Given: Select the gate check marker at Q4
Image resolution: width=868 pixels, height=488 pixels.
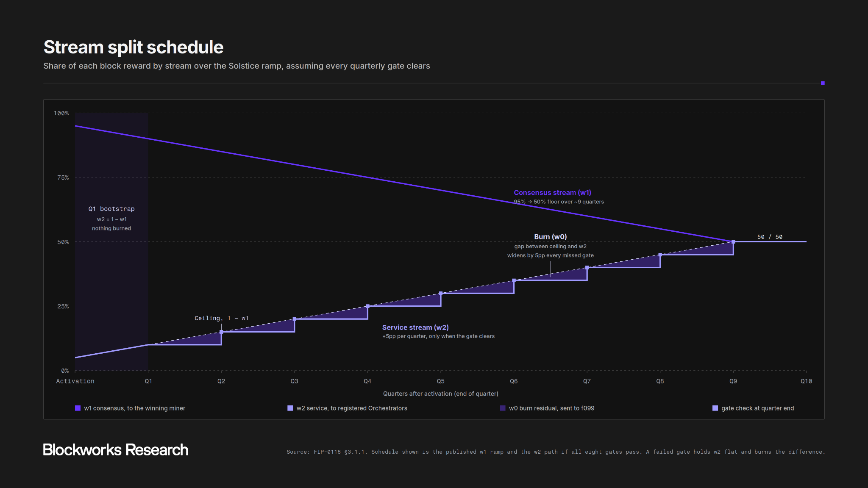Looking at the screenshot, I should [367, 306].
